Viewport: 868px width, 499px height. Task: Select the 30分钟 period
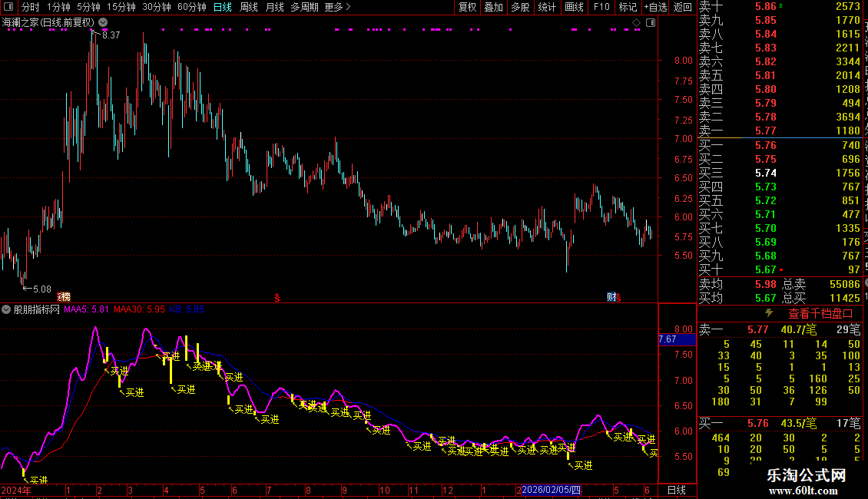point(156,7)
